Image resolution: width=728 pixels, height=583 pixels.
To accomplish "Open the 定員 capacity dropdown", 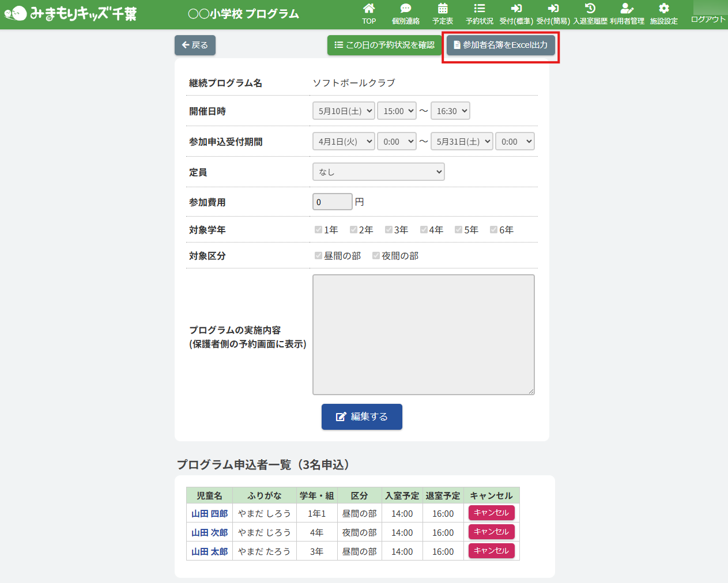I will pyautogui.click(x=378, y=172).
